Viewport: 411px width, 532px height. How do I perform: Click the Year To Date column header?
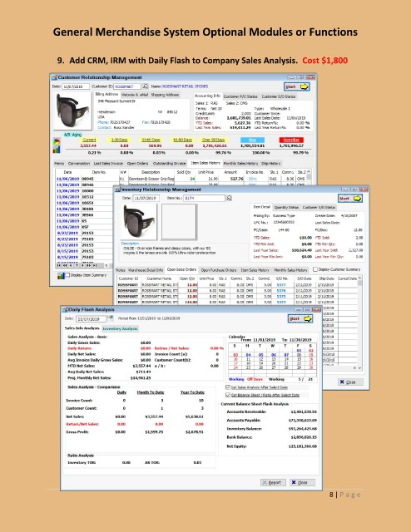(192, 392)
